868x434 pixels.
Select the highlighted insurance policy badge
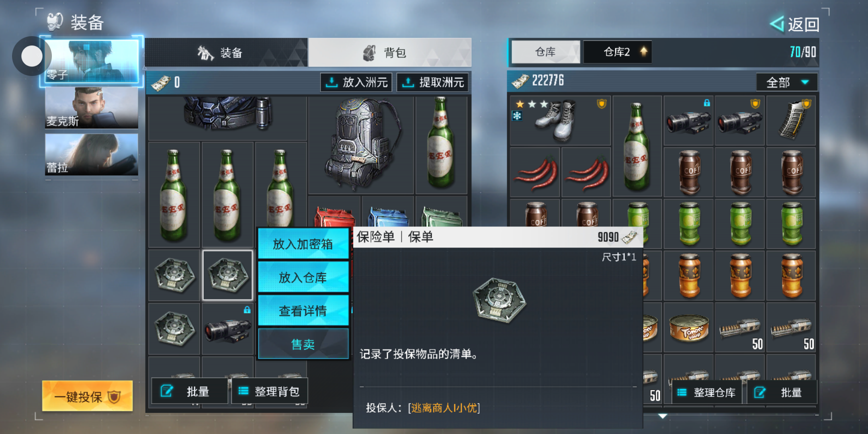[227, 275]
